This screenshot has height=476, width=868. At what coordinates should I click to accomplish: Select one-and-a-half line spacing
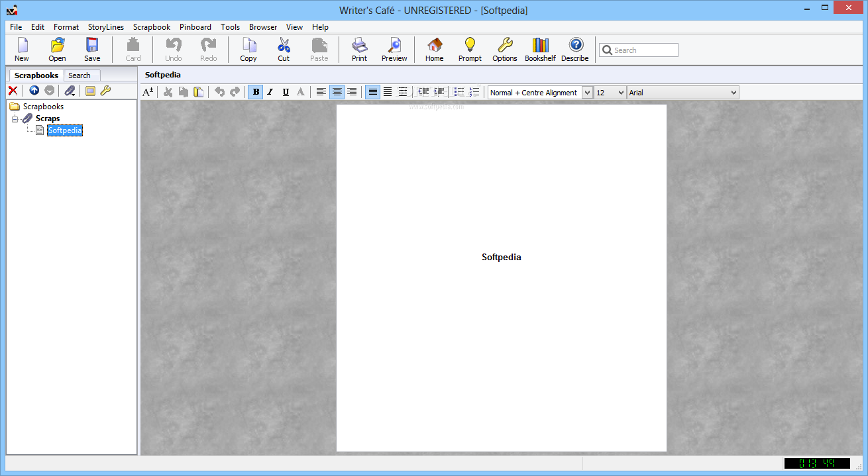(388, 92)
